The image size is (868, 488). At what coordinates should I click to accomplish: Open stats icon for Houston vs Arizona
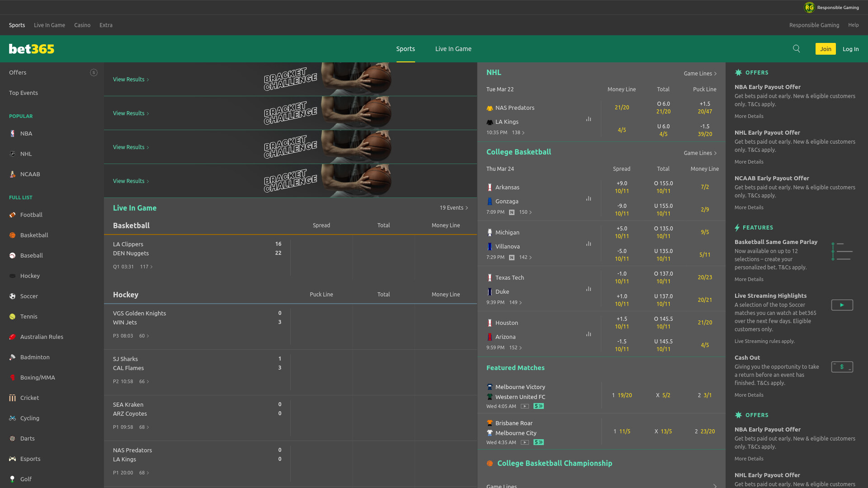point(589,334)
